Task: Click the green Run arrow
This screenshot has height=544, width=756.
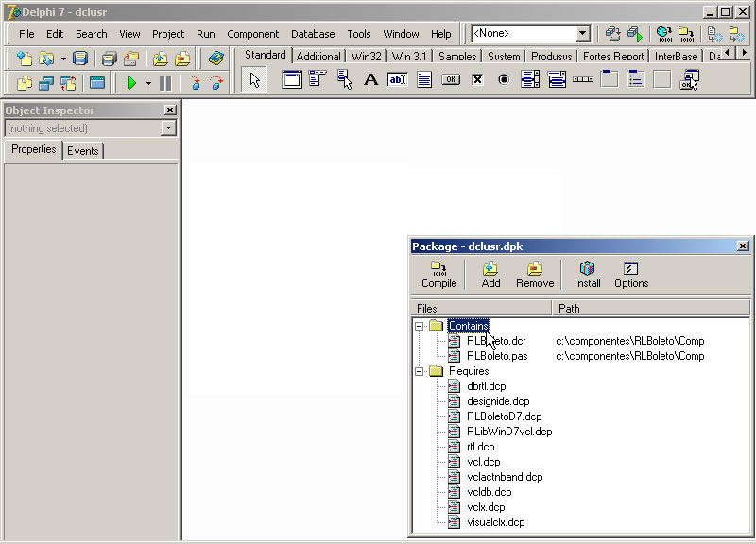Action: (131, 83)
